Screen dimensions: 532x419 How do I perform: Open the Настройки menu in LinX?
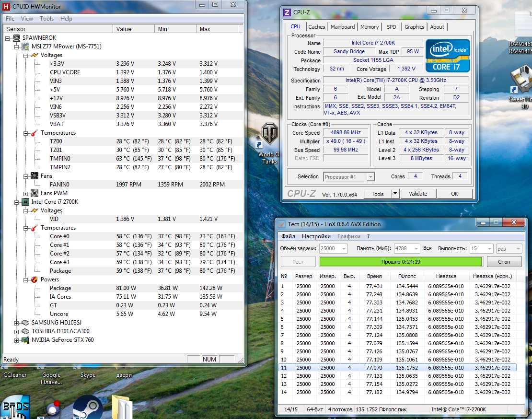[x=316, y=236]
